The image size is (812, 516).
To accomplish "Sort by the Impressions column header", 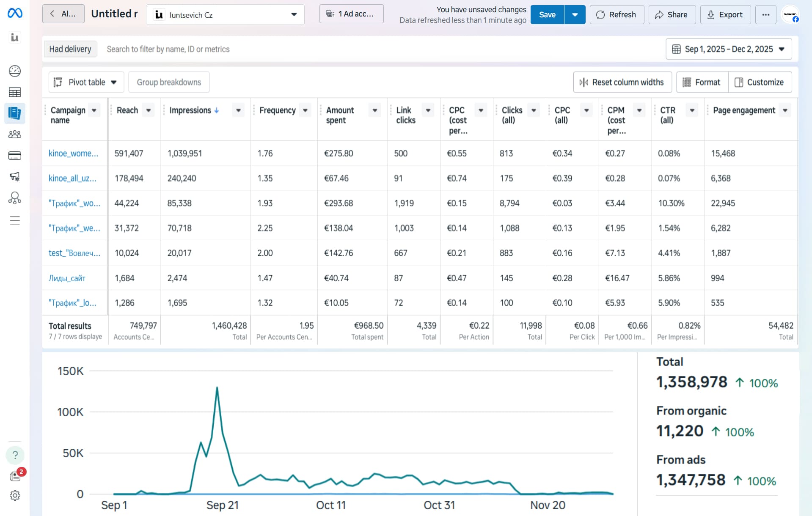I will coord(190,110).
